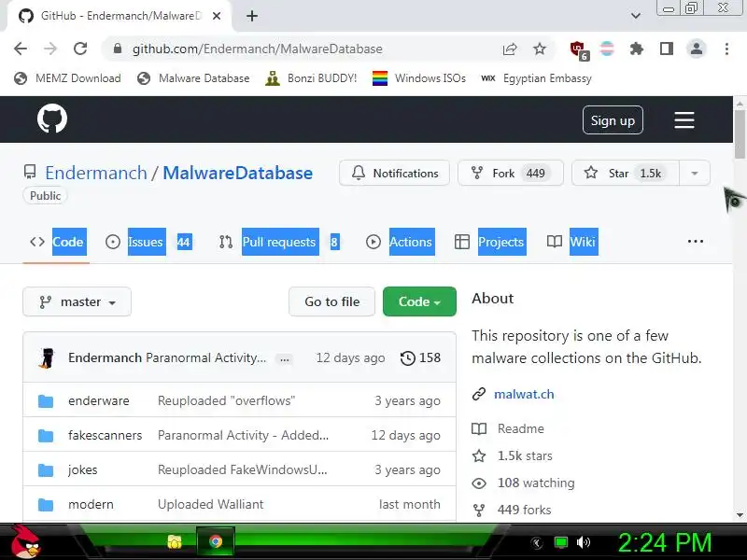The width and height of the screenshot is (747, 560).
Task: Open the MEMZ Download bookmark
Action: point(67,78)
